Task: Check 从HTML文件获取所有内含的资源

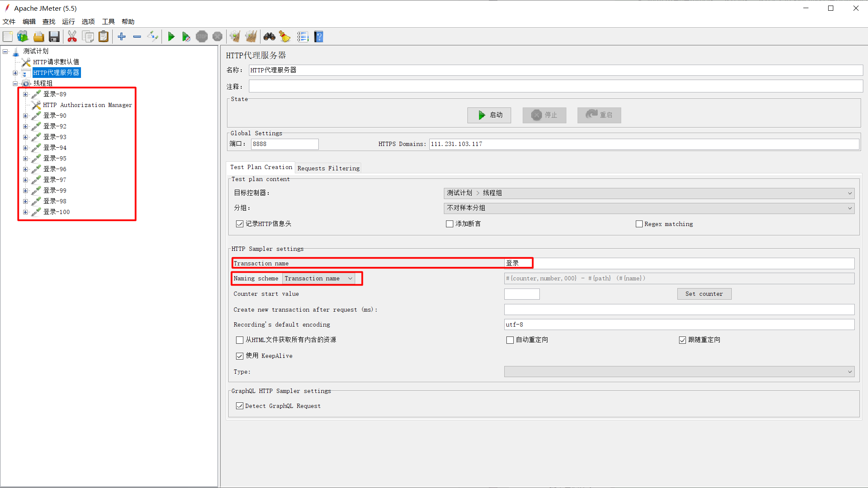Action: [x=239, y=340]
